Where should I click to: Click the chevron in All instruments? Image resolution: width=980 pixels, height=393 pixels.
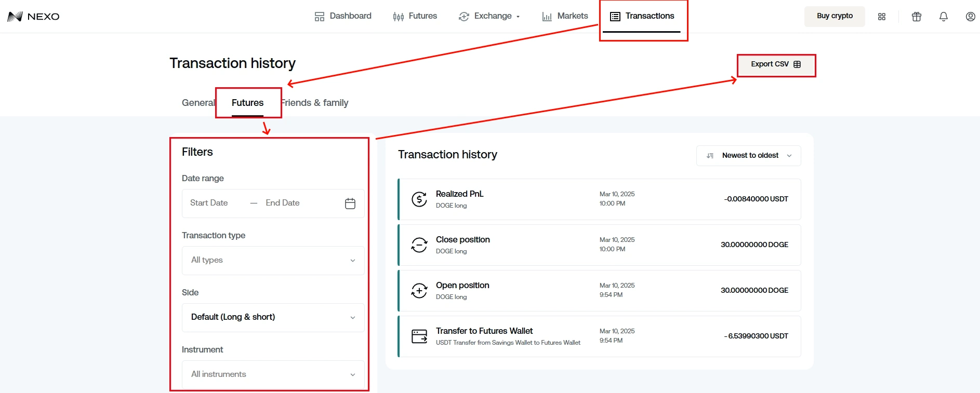pos(353,375)
